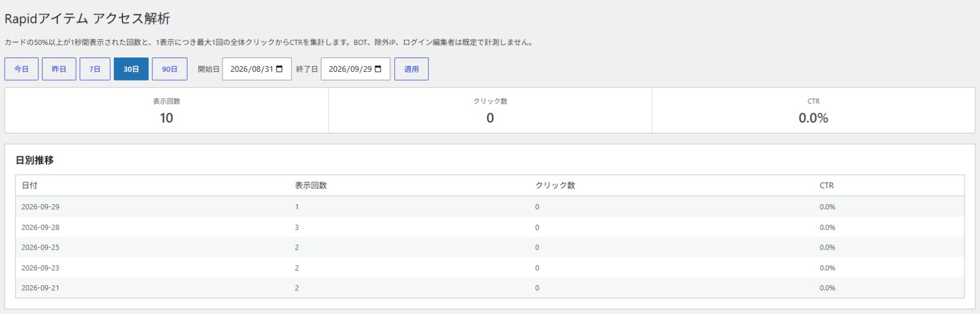Click the CTR summary value 0.0%

pyautogui.click(x=813, y=118)
